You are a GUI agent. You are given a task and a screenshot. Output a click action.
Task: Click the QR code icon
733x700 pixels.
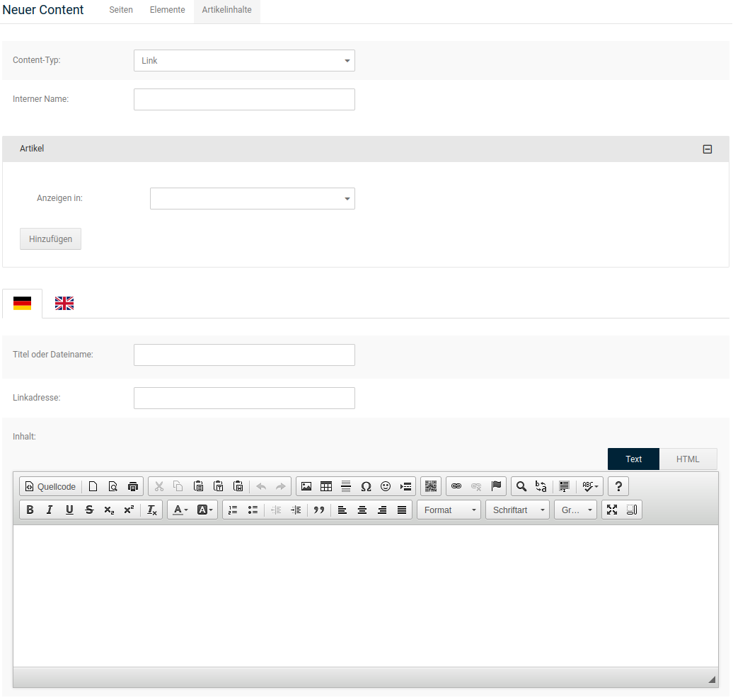431,486
